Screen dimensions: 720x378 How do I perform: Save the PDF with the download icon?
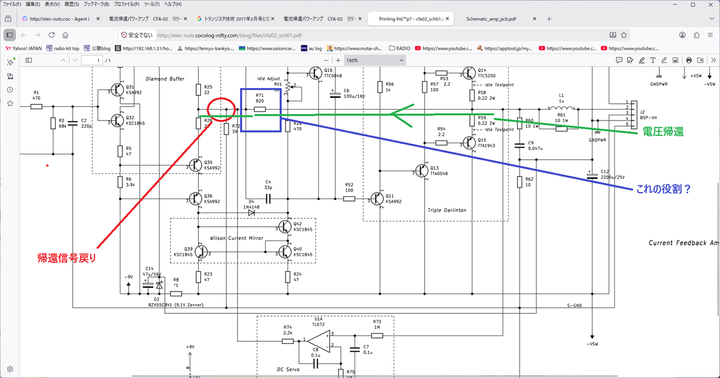coord(700,60)
